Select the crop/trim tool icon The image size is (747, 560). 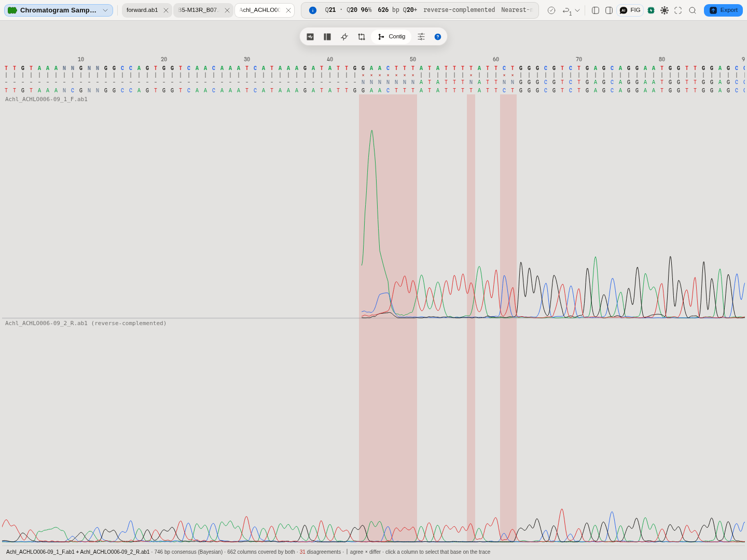coord(362,37)
